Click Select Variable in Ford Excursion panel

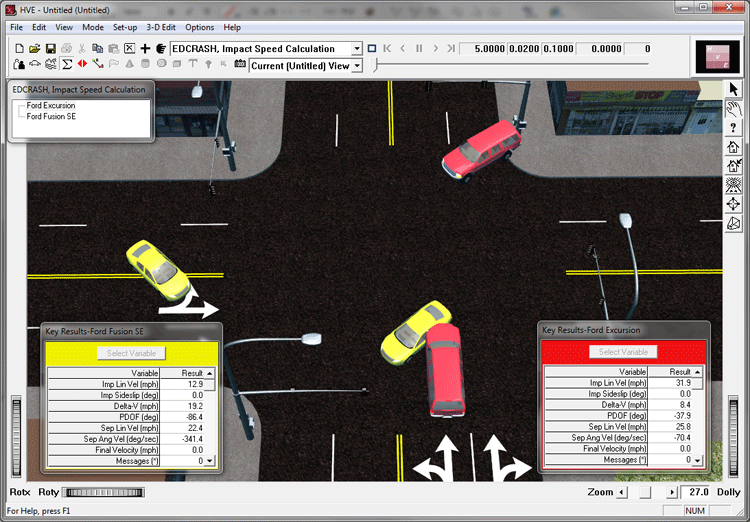(x=623, y=352)
